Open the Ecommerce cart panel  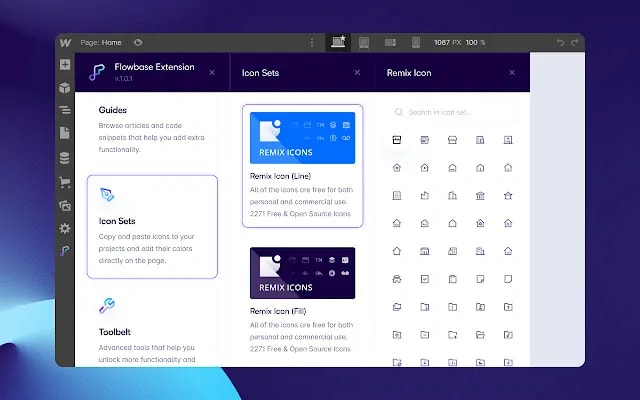65,182
